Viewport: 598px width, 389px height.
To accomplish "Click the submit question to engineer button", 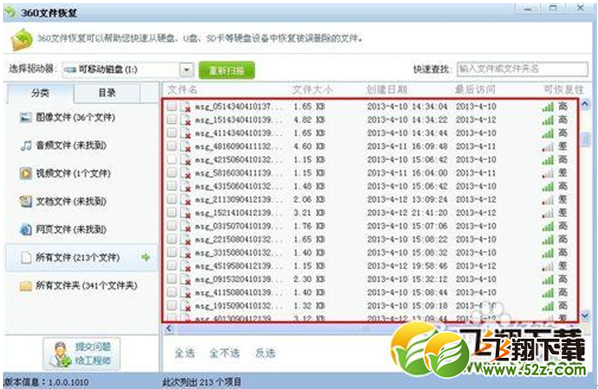I will click(x=82, y=354).
